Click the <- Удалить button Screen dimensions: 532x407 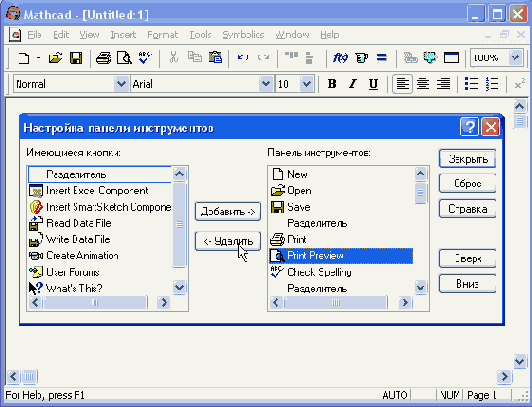click(x=228, y=241)
